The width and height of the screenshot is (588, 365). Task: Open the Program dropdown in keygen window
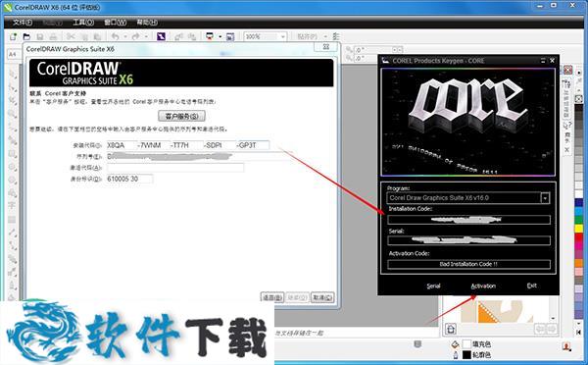pyautogui.click(x=545, y=198)
